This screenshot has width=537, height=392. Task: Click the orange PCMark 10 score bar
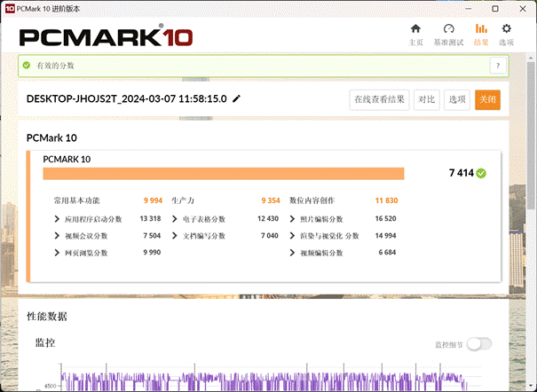[x=224, y=174]
